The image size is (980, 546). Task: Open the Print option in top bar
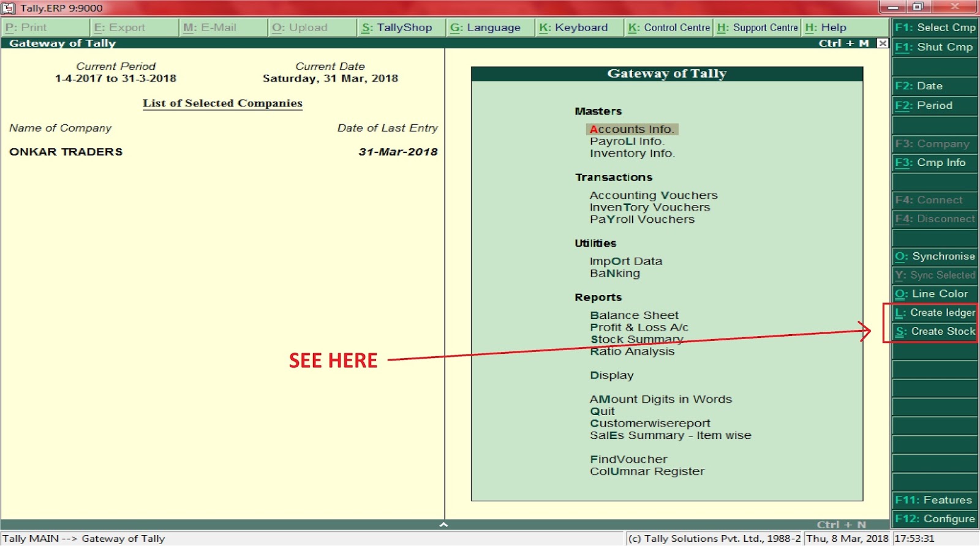(45, 28)
